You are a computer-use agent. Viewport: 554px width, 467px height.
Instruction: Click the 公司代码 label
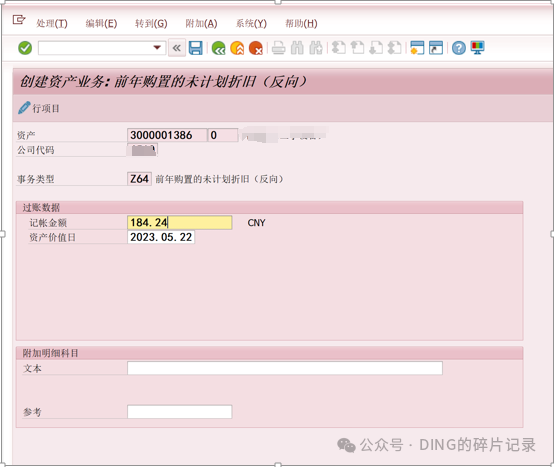click(36, 150)
